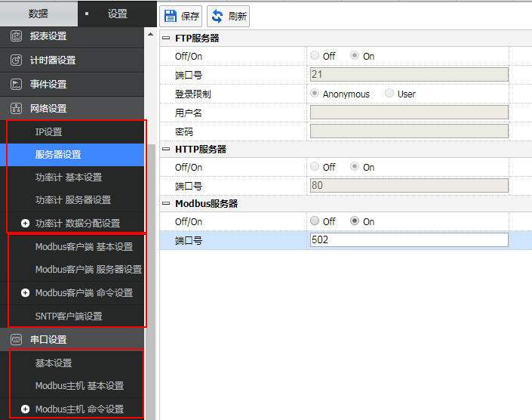The height and width of the screenshot is (420, 532).
Task: Click the refresh arrows icon
Action: click(x=217, y=16)
